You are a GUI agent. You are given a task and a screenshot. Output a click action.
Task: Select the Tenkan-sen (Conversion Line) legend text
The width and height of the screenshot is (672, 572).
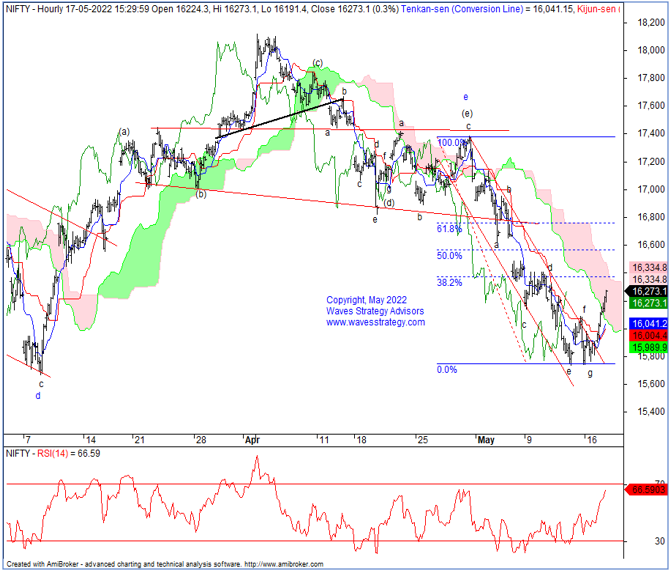[x=462, y=9]
